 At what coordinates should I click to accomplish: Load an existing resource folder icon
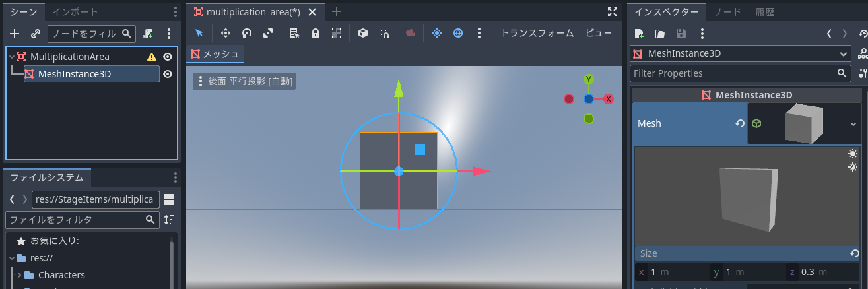point(659,34)
